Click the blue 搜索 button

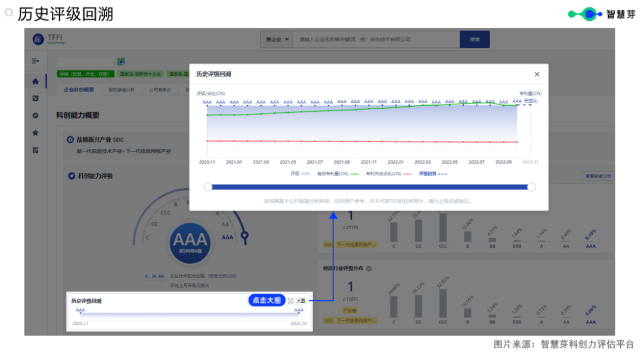tap(475, 39)
